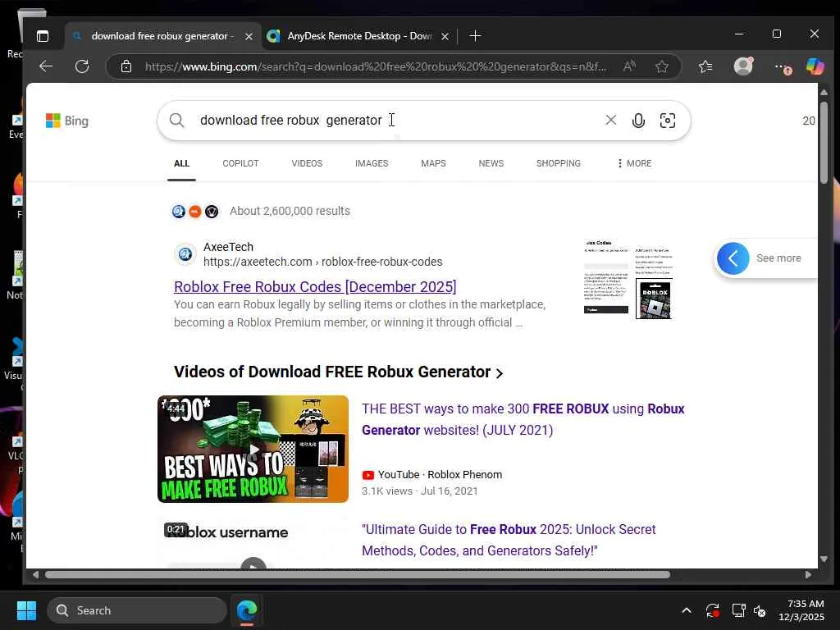The height and width of the screenshot is (630, 840).
Task: Start voice search with microphone icon
Action: (638, 121)
